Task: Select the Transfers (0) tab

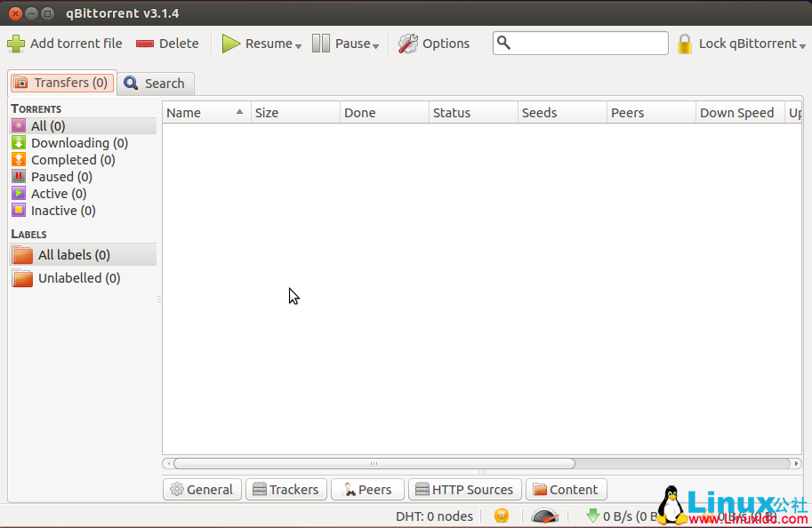Action: click(x=62, y=83)
